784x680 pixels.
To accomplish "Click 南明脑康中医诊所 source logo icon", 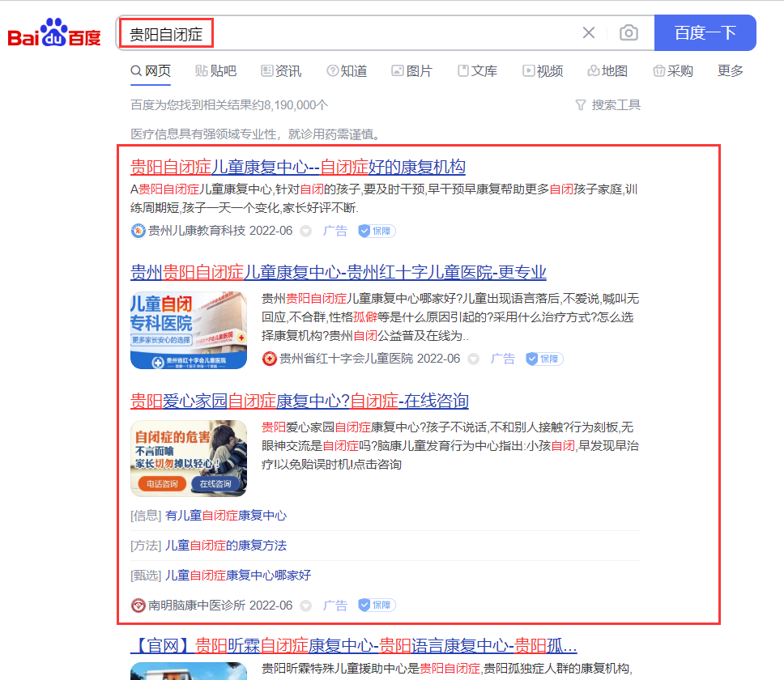I will (x=138, y=605).
